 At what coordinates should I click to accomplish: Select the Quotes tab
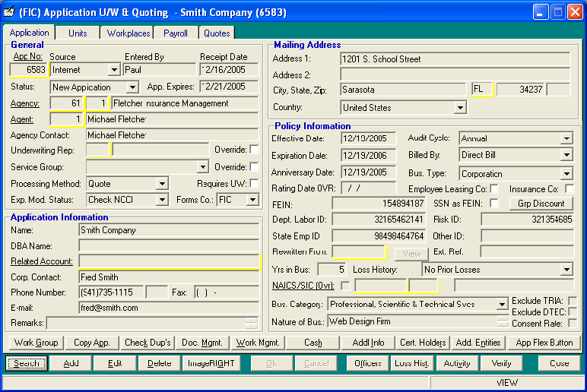click(217, 33)
